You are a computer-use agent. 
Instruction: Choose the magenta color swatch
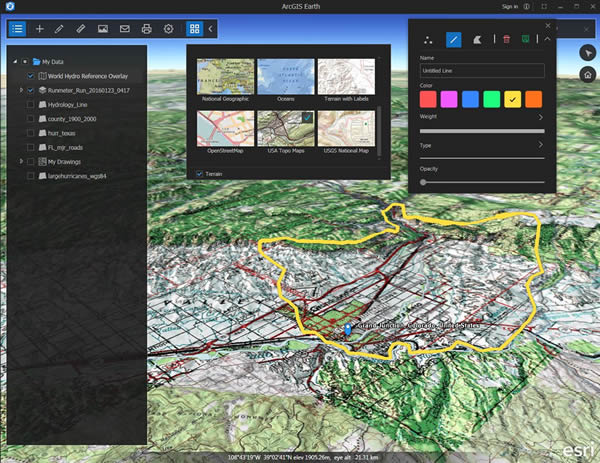(x=449, y=99)
